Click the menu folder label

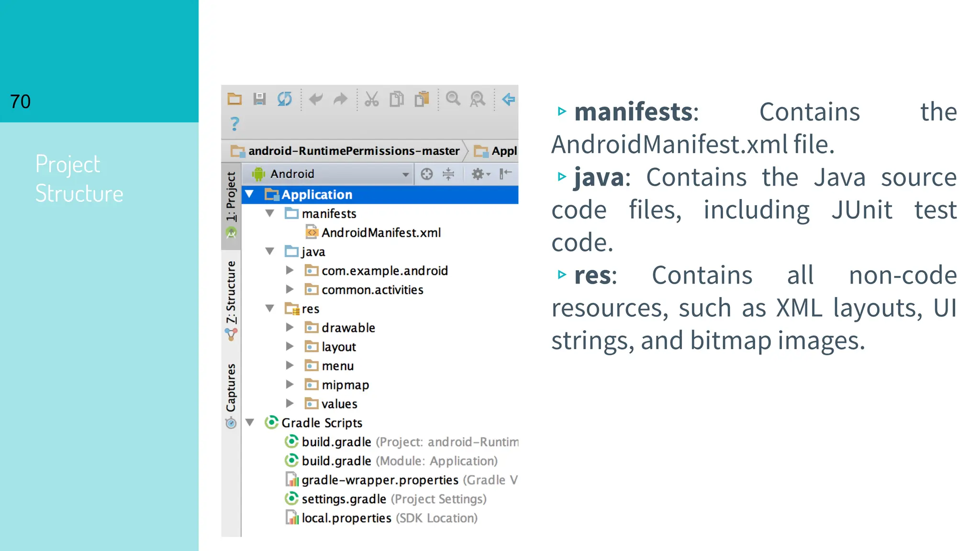[337, 366]
